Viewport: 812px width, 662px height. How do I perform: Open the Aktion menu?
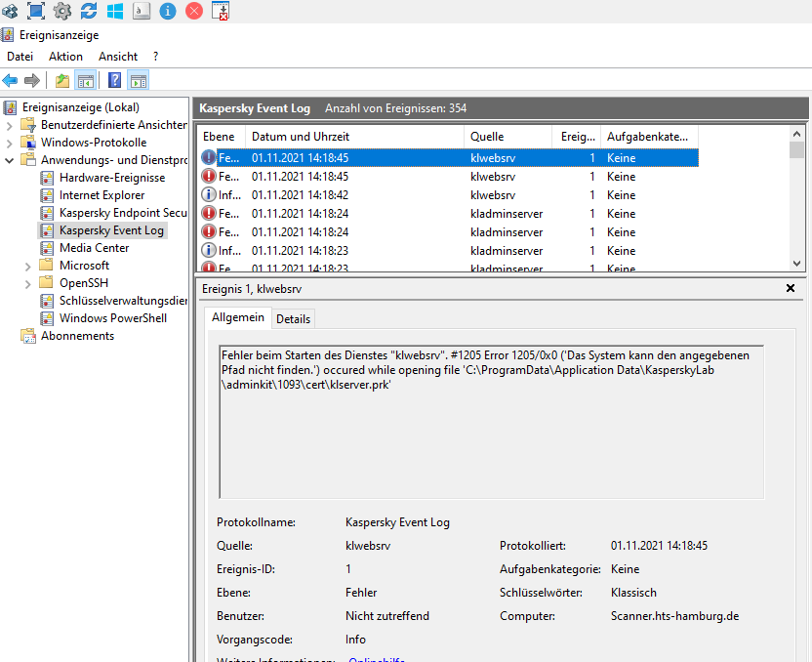point(65,57)
